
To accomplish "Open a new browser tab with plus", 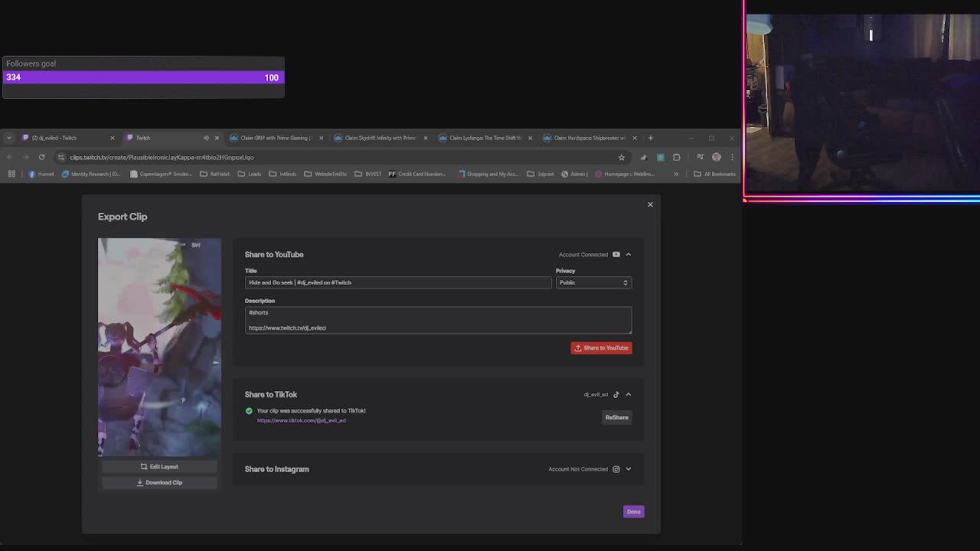I will tap(651, 138).
